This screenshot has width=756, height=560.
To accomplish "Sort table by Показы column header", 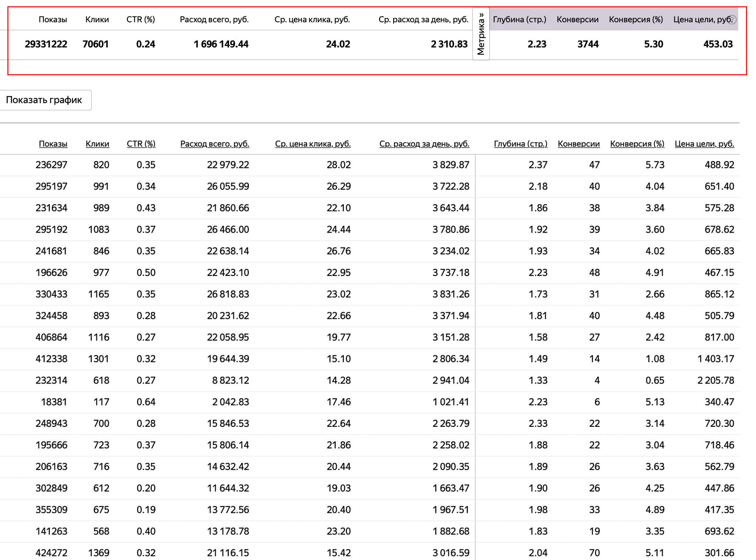I will pos(53,144).
